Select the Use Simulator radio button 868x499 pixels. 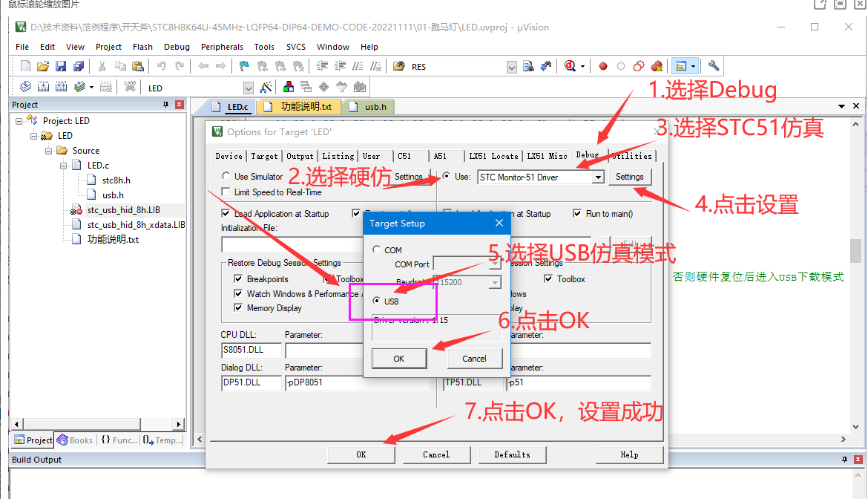pos(226,176)
